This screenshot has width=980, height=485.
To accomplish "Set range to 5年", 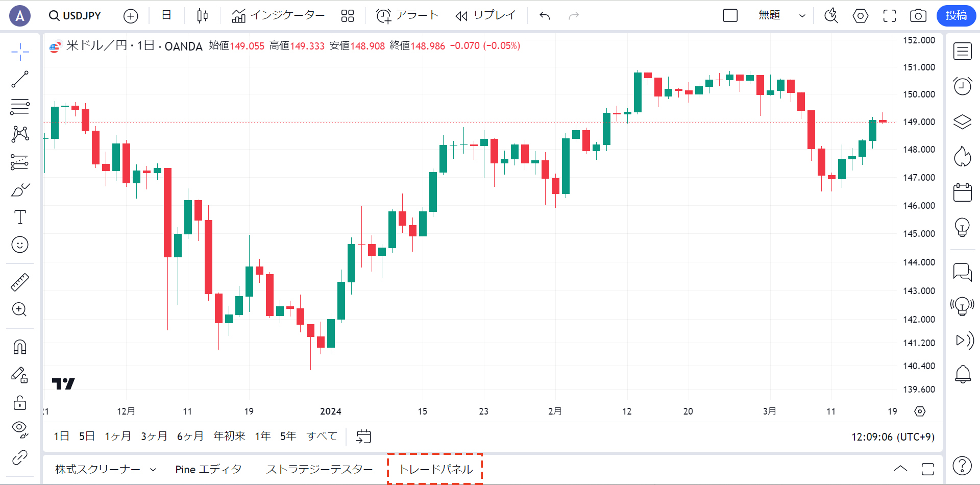I will tap(288, 436).
